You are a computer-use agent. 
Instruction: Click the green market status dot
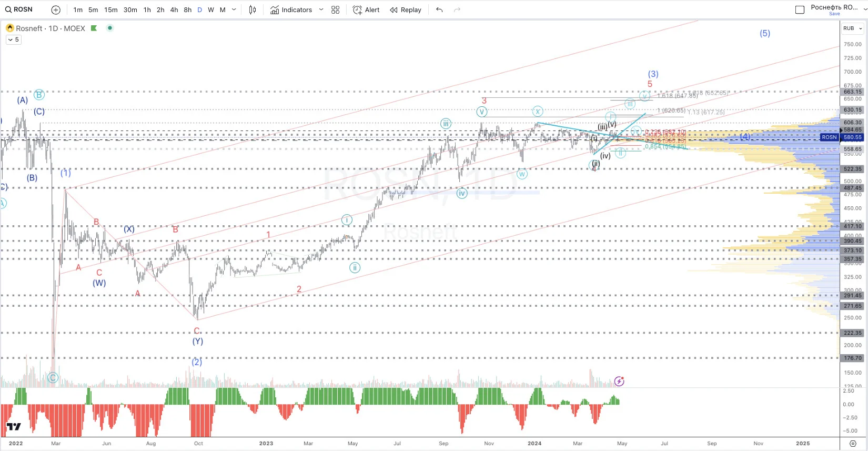pos(110,28)
